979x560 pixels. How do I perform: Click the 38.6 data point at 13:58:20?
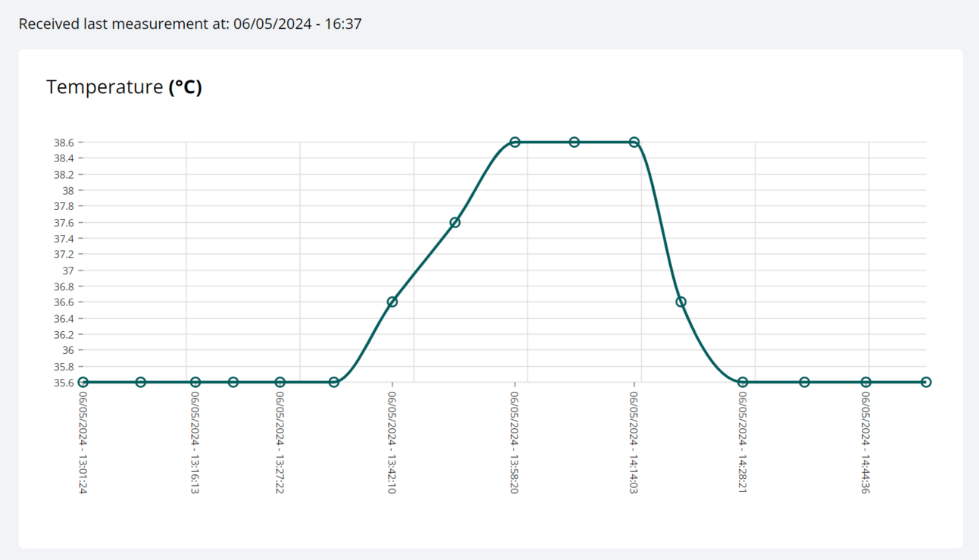pos(515,142)
